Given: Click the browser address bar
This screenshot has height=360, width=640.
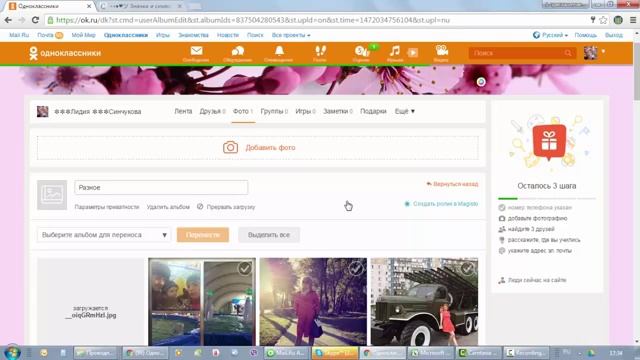Looking at the screenshot, I should (x=318, y=20).
